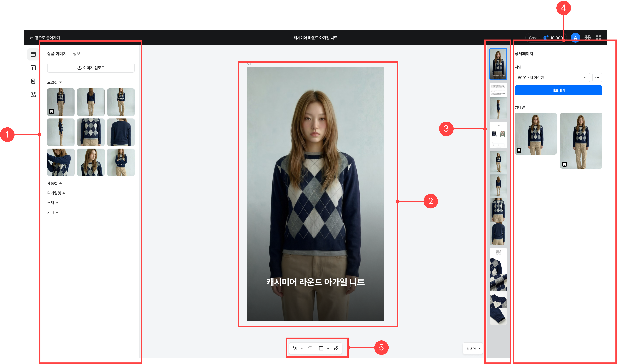Click the project title in the top bar
617x364 pixels.
(315, 38)
